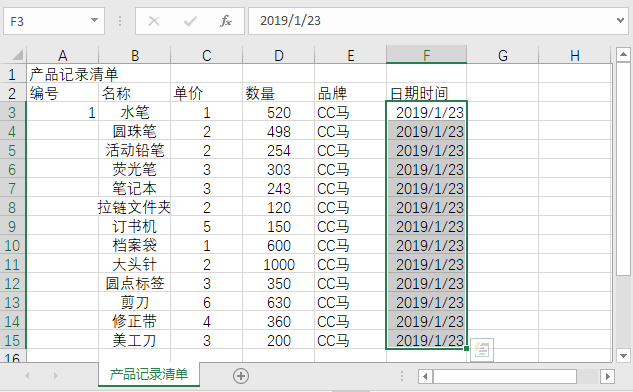633x392 pixels.
Task: Click the cell containing 修正带
Action: [134, 321]
